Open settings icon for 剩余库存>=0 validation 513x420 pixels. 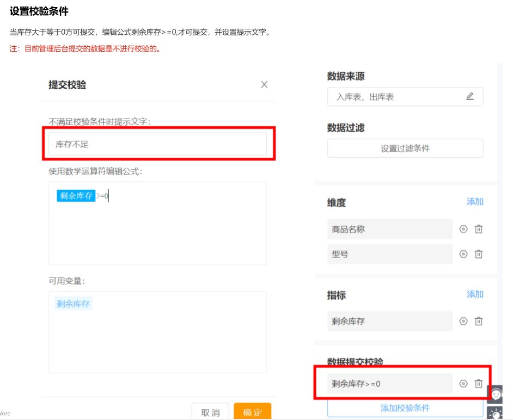coord(463,384)
